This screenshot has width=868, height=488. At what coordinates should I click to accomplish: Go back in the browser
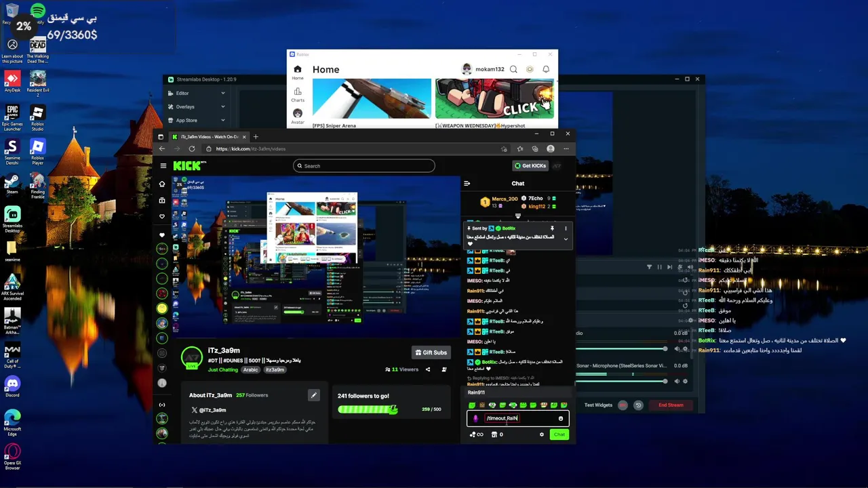[x=162, y=148]
